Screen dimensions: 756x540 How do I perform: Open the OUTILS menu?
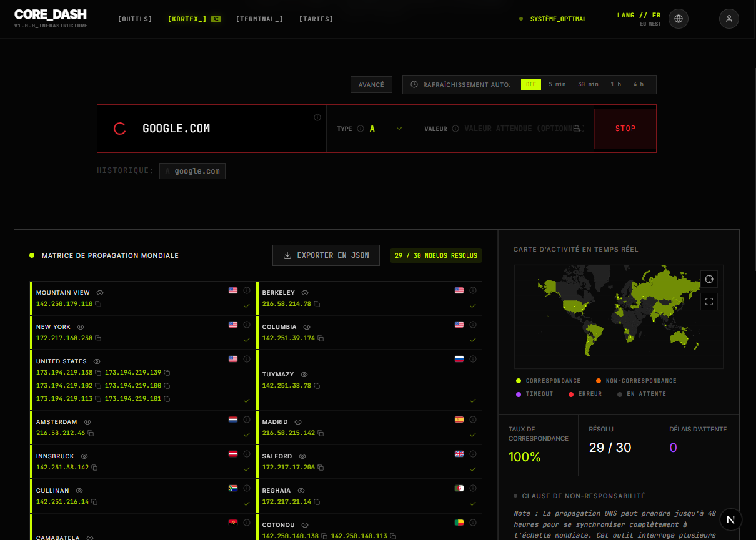tap(135, 19)
